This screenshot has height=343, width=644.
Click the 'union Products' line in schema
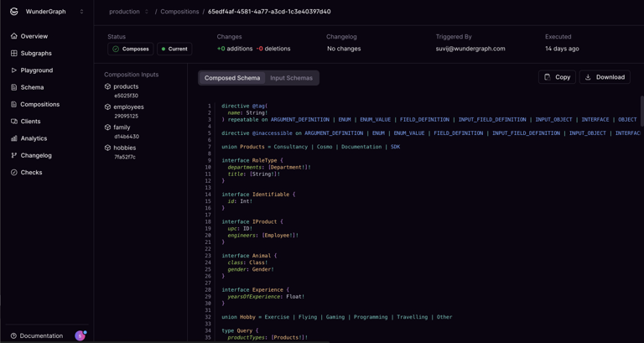click(x=311, y=147)
